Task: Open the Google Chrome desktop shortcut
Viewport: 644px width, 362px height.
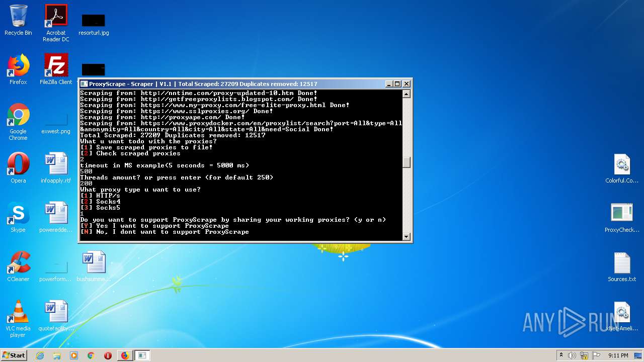Action: click(18, 122)
